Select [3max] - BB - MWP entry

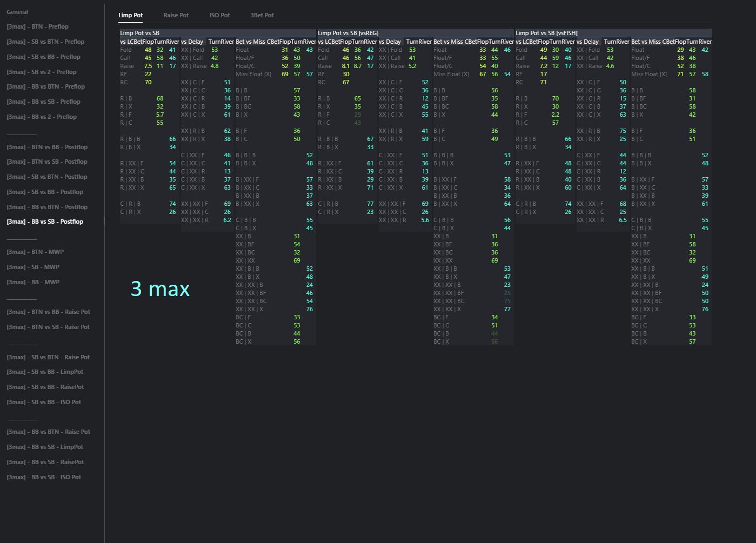click(33, 282)
